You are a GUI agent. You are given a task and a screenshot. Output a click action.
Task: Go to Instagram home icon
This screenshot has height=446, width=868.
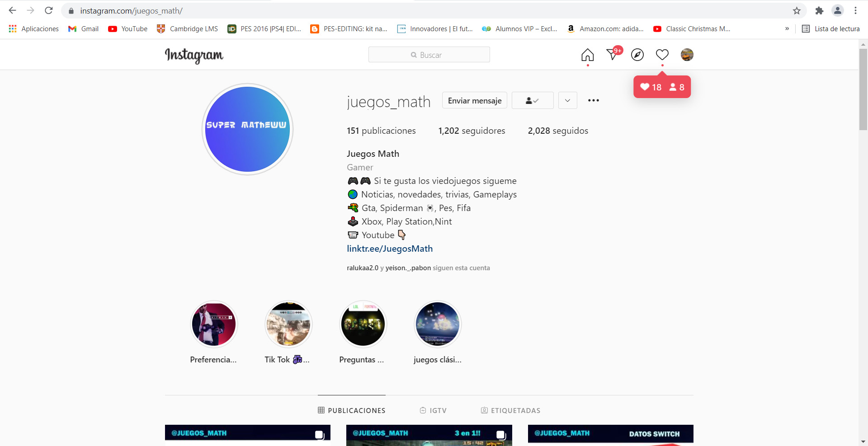tap(588, 55)
